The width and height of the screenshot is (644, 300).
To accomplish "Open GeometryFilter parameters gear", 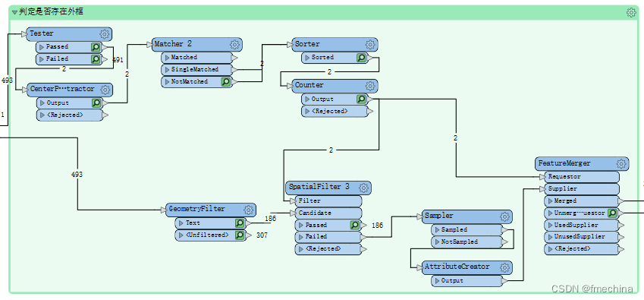I will click(x=248, y=210).
